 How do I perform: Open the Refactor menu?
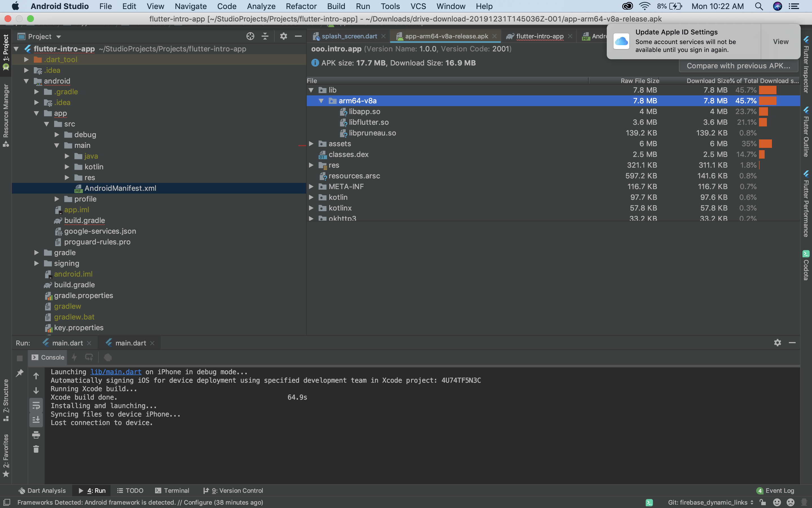pyautogui.click(x=301, y=6)
